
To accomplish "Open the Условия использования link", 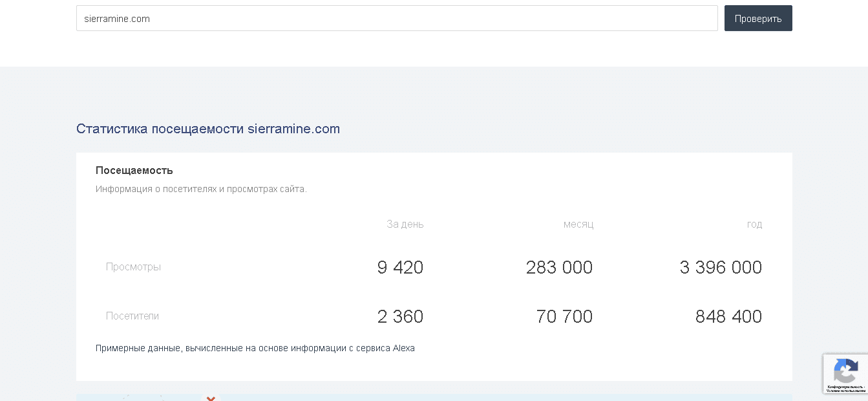I will coord(846,390).
